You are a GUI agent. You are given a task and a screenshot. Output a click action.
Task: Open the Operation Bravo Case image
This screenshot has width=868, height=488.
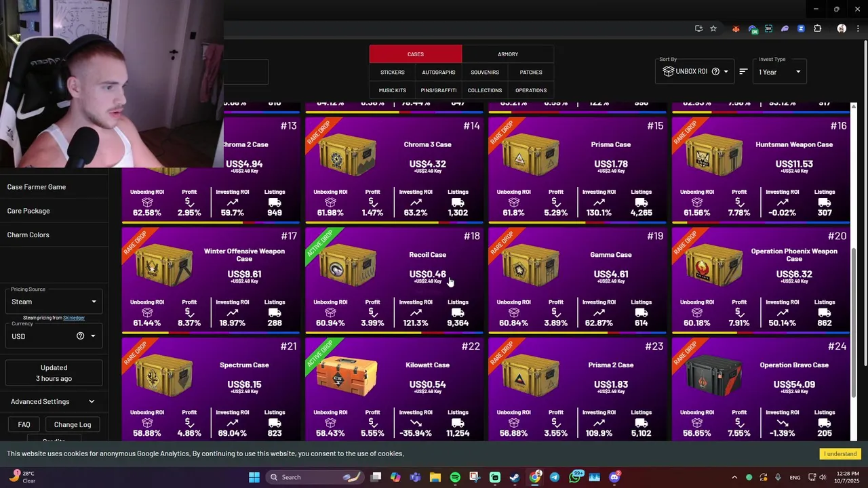[714, 375]
